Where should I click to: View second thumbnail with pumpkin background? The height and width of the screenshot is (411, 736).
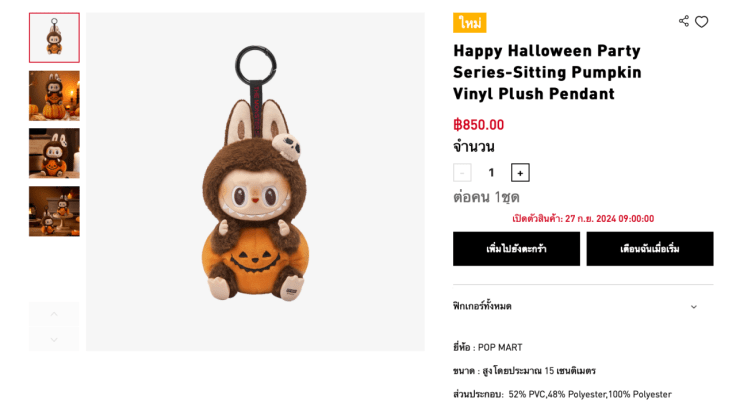[54, 96]
